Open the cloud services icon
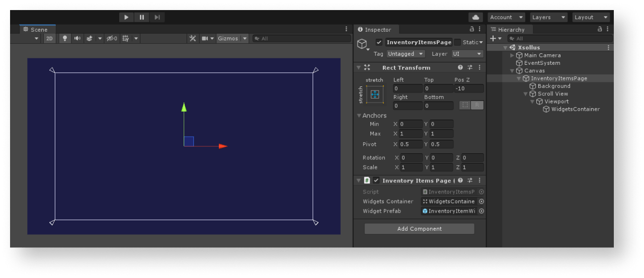This screenshot has width=644, height=278. point(475,17)
